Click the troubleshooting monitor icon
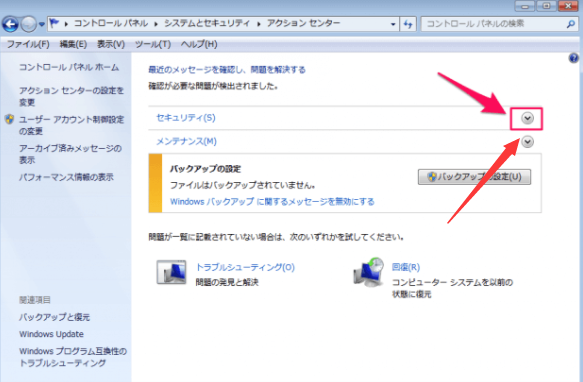583x382 pixels. click(171, 272)
